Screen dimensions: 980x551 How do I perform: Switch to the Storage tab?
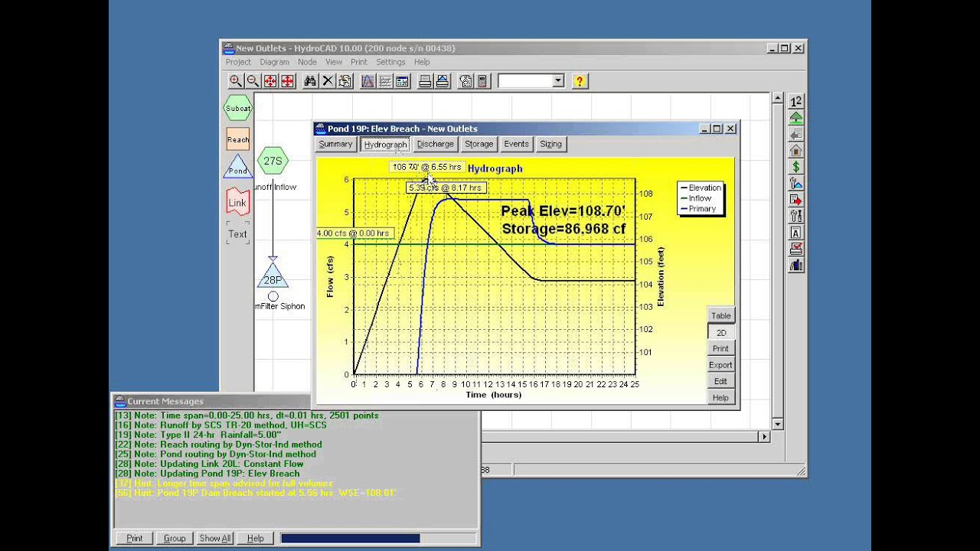pos(479,144)
